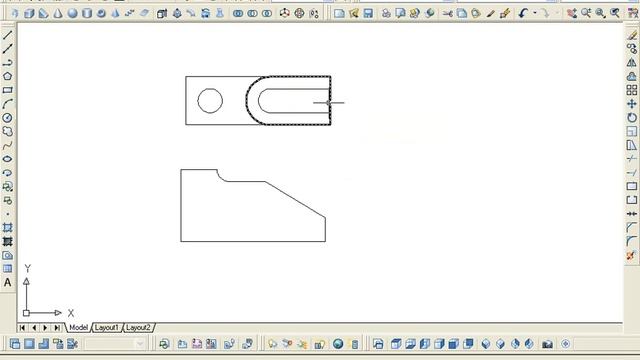
Task: Select the Pyramid solid tool
Action: point(116,13)
